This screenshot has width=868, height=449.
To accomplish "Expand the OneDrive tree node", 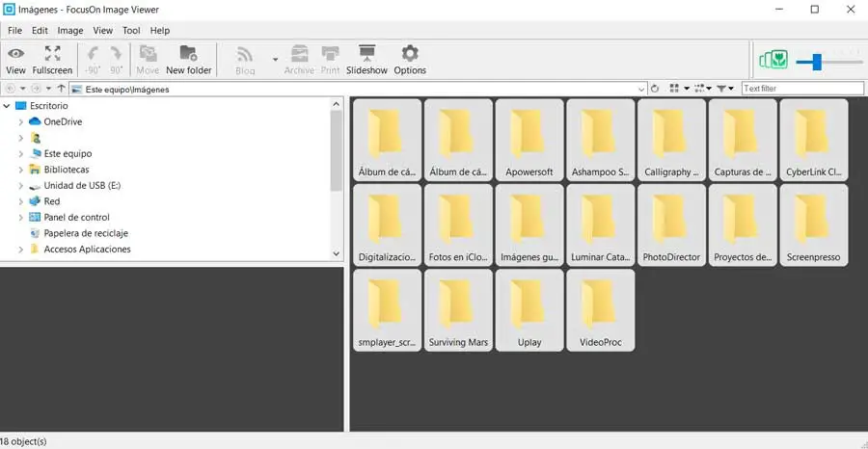I will [x=20, y=121].
